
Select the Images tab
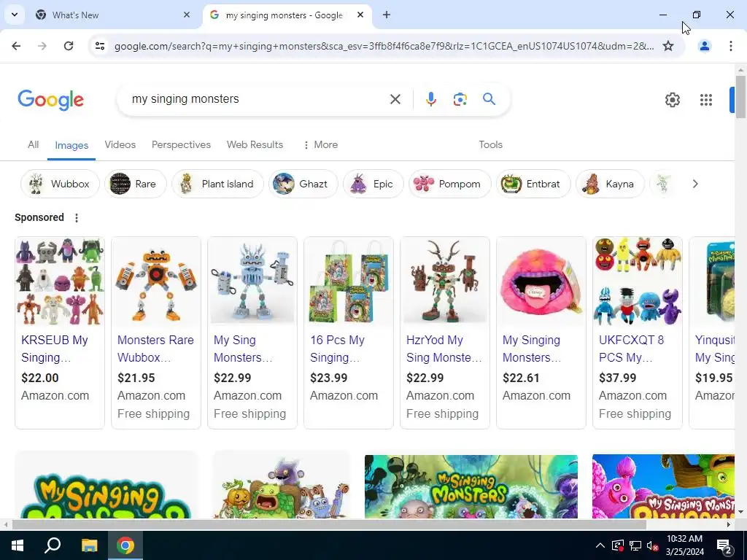pyautogui.click(x=71, y=145)
